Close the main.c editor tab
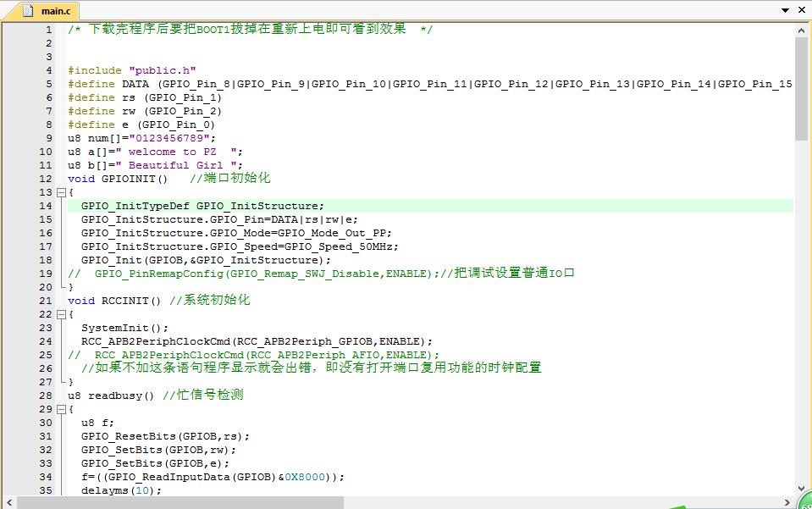This screenshot has height=509, width=812. (802, 10)
